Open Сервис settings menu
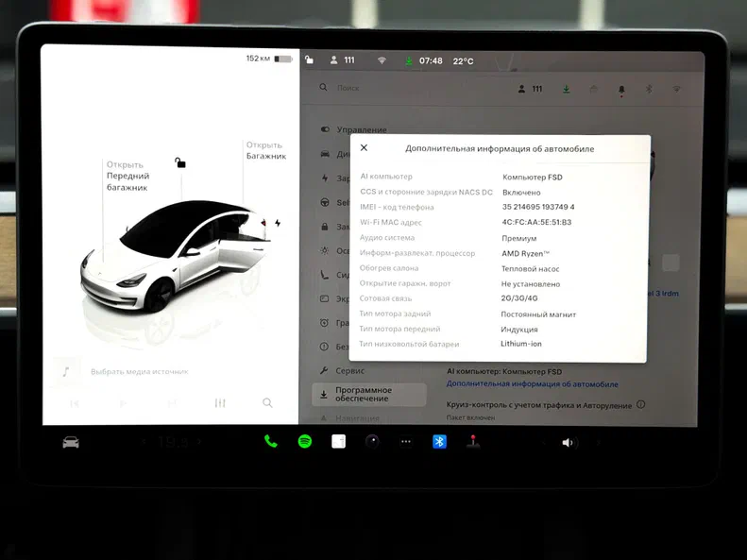 tap(343, 370)
